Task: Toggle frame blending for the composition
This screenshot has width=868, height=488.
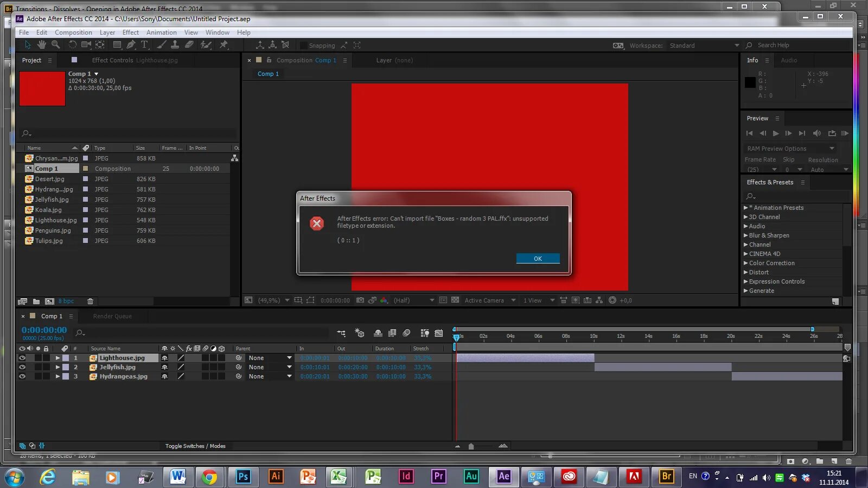Action: tap(392, 333)
